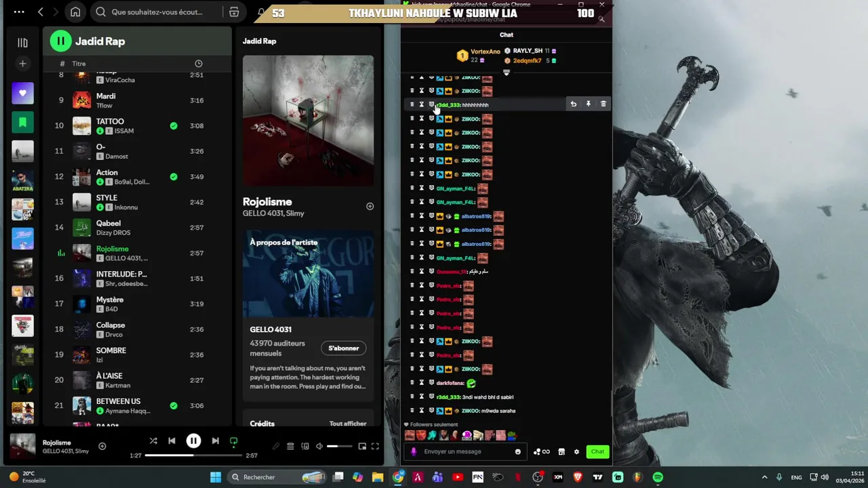Open the Browse icon in search bar

coord(234,12)
